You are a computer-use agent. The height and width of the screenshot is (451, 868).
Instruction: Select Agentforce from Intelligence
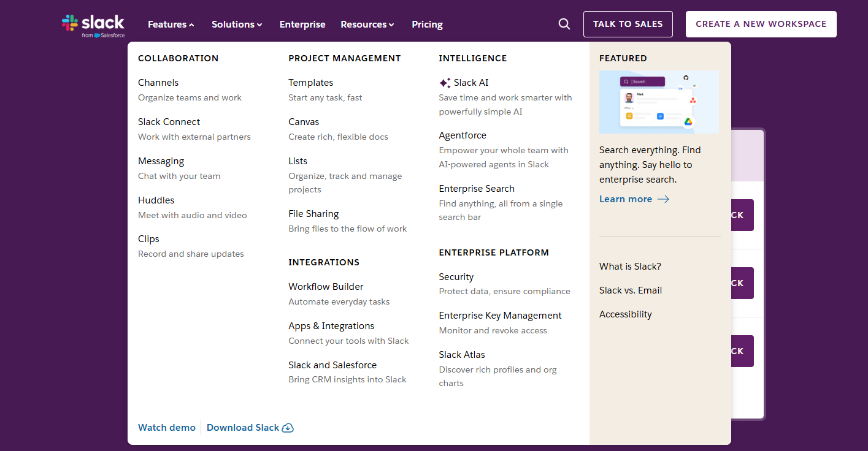463,135
